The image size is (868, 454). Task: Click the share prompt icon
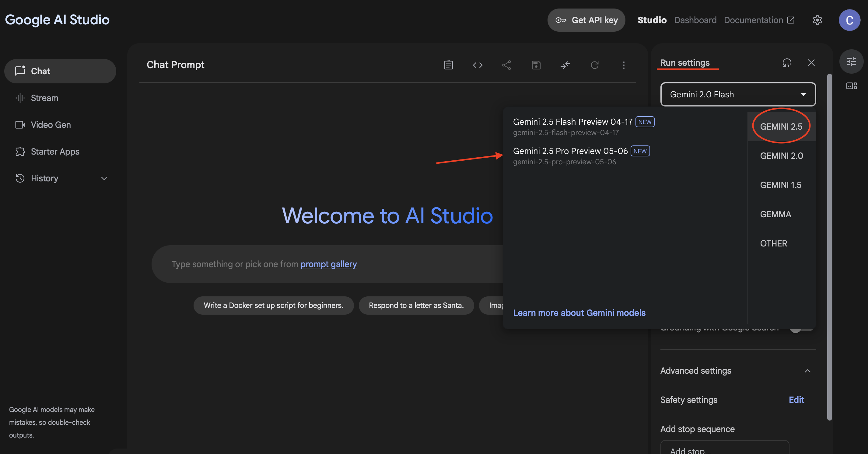pos(506,65)
